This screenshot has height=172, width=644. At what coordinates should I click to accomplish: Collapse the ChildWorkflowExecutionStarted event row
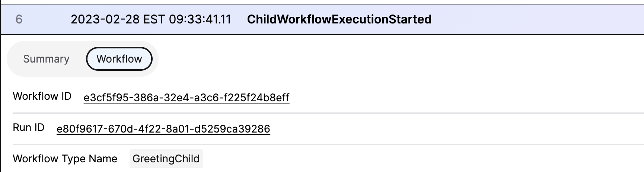[521, 19]
